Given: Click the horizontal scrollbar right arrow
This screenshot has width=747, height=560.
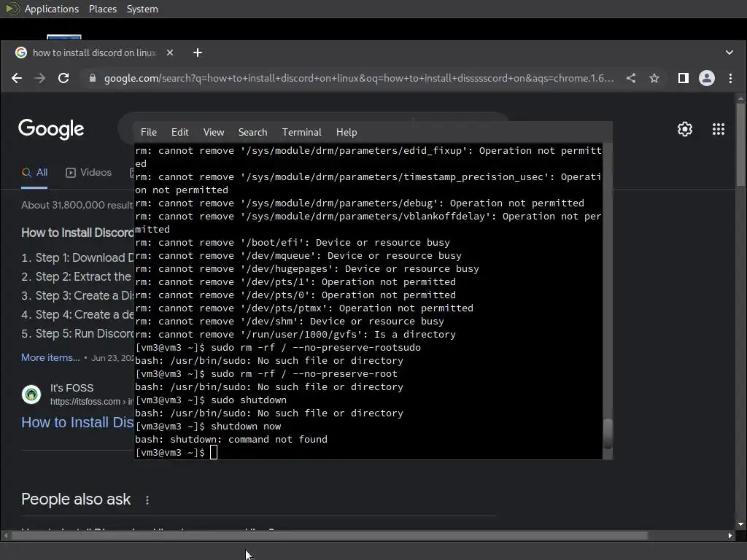Looking at the screenshot, I should pos(729,536).
